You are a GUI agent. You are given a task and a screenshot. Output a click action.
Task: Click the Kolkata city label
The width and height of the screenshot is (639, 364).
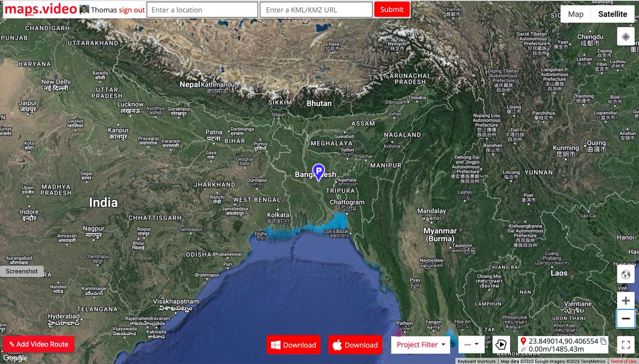[278, 217]
